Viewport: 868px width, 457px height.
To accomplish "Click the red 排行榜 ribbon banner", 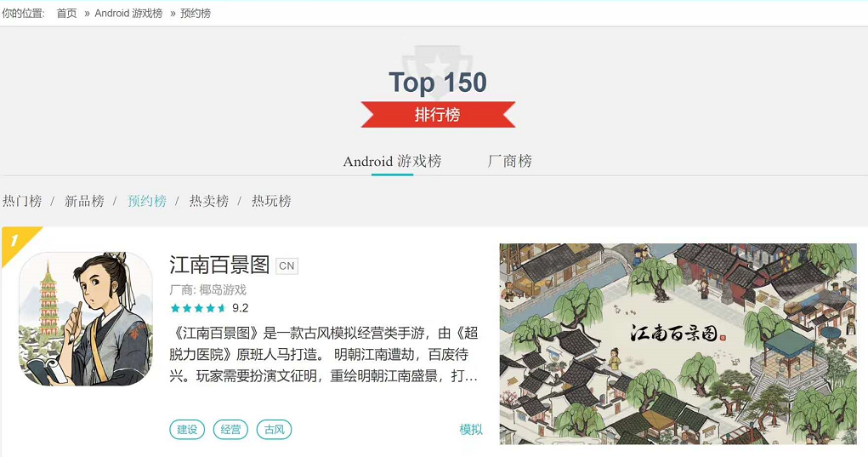I will point(438,115).
